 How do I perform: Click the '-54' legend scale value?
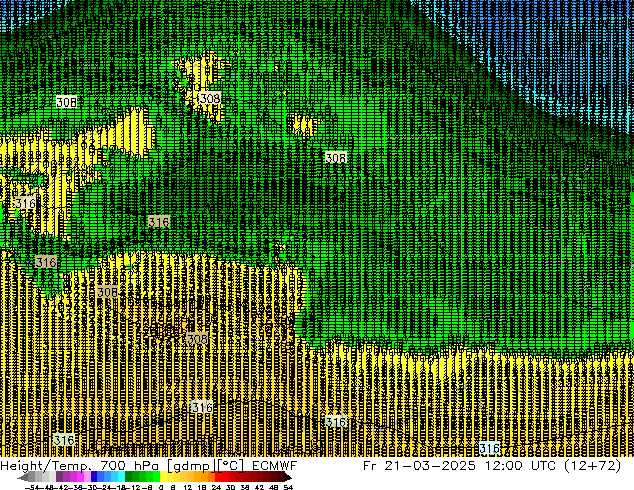[x=32, y=487]
